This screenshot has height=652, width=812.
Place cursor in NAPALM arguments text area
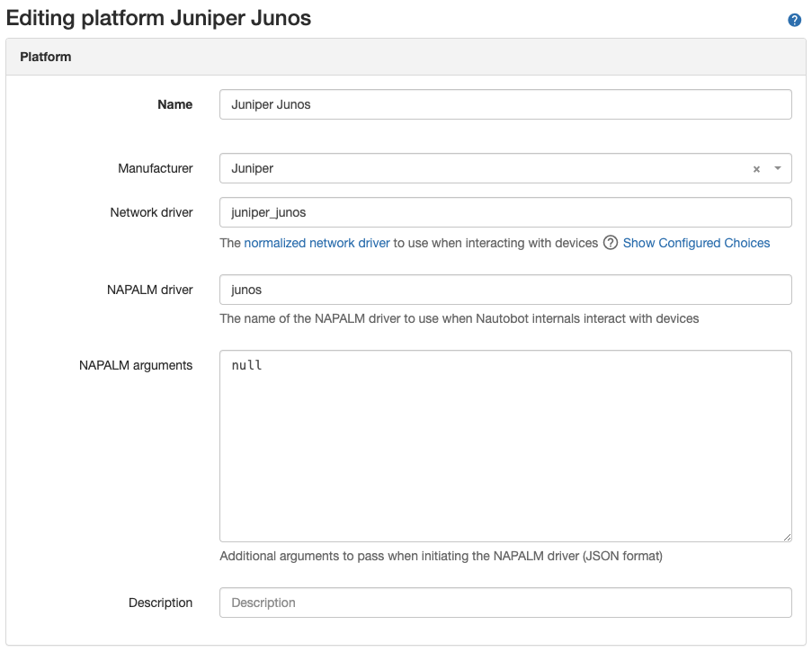(x=505, y=446)
